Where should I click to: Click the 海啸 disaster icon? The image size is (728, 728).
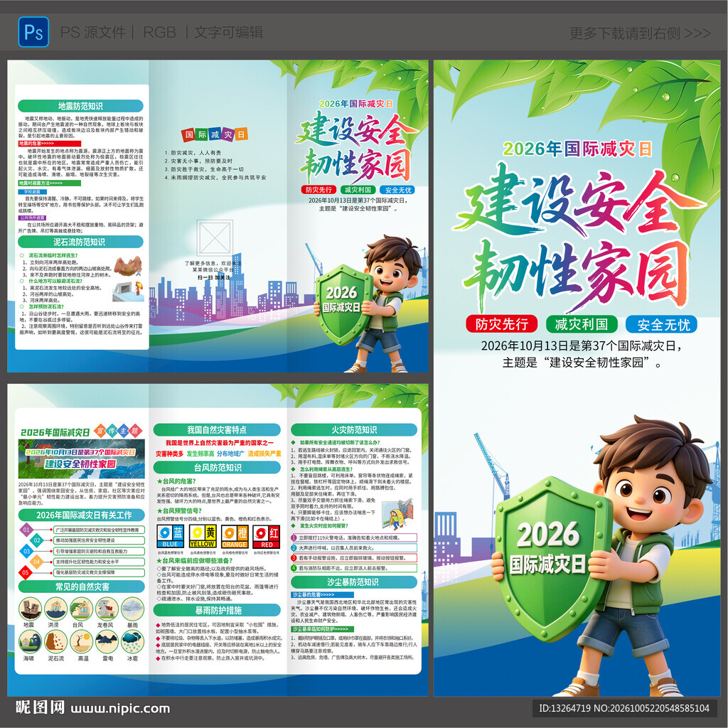30,642
